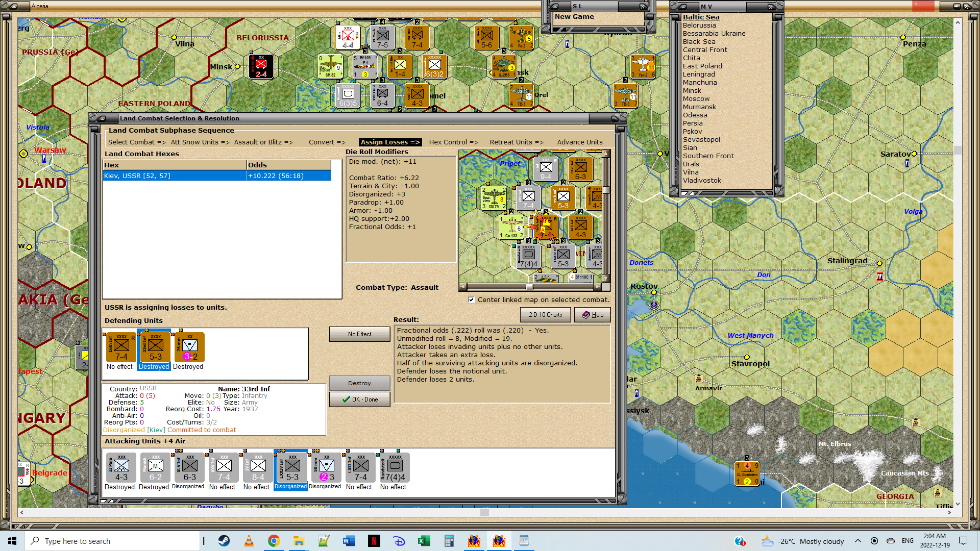980x551 pixels.
Task: Select Sevastopol in the M V list
Action: point(702,140)
